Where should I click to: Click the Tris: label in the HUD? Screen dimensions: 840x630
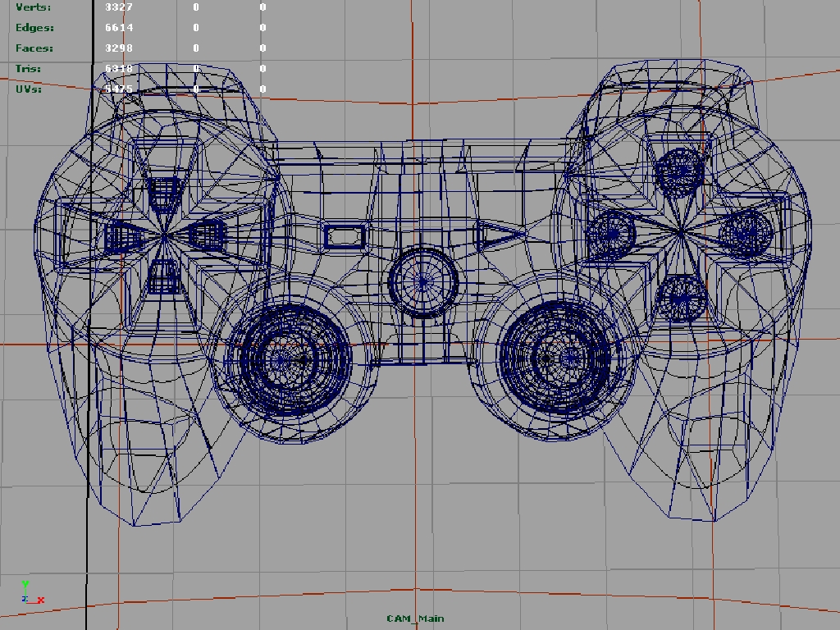(x=29, y=68)
